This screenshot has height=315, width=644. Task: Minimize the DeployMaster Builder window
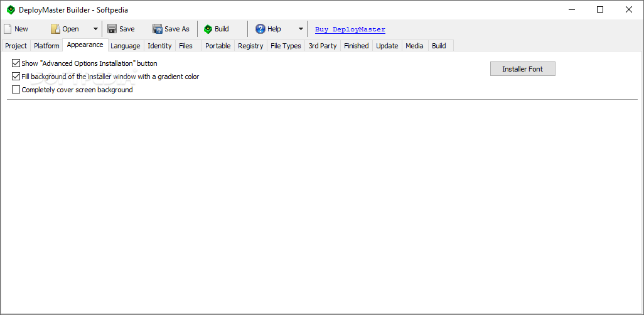[x=571, y=9]
